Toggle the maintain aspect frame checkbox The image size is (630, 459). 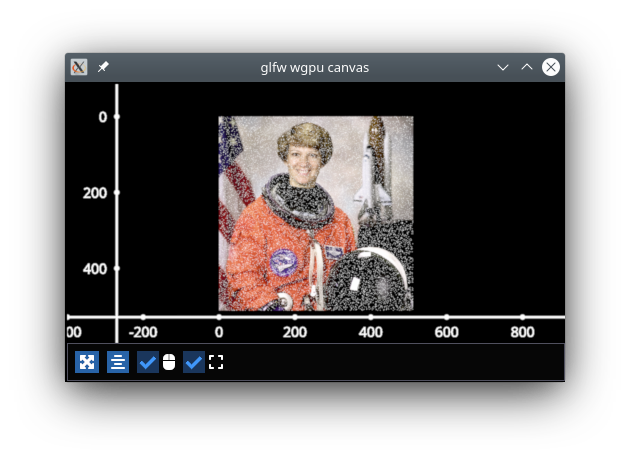(194, 362)
